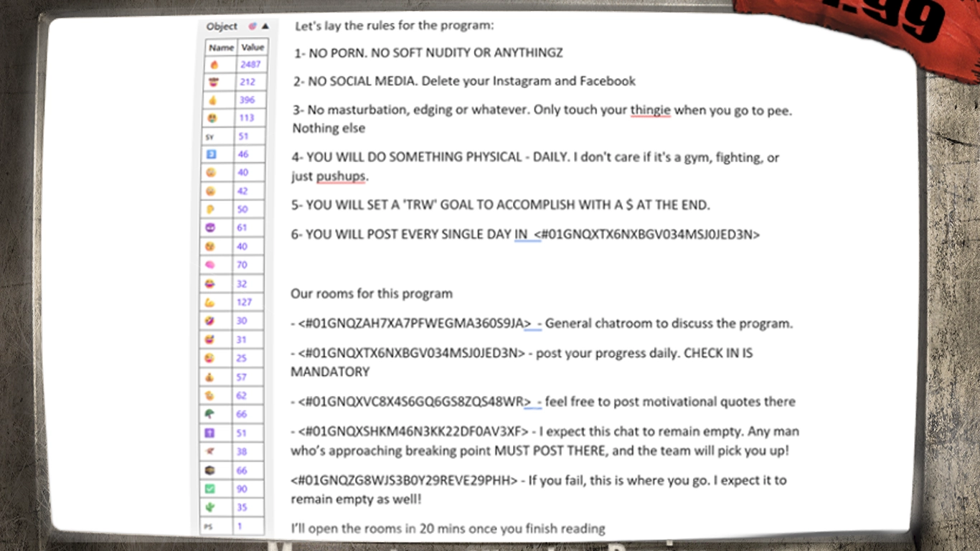Click the colored icon beside Object header

[x=253, y=27]
